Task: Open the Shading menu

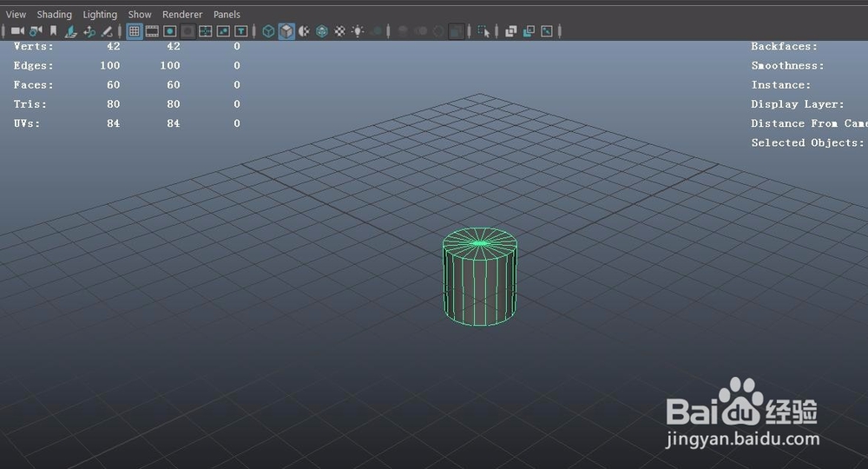Action: (54, 15)
